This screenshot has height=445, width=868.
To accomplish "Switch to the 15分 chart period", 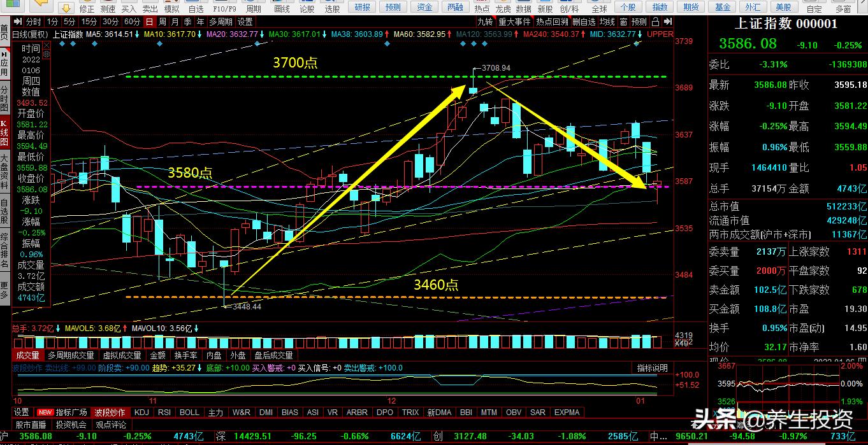I will (89, 21).
